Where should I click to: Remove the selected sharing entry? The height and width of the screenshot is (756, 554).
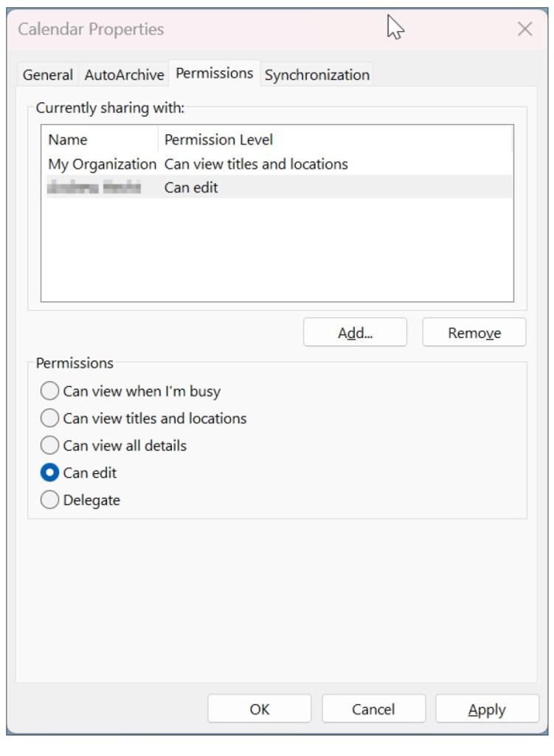[x=474, y=333]
